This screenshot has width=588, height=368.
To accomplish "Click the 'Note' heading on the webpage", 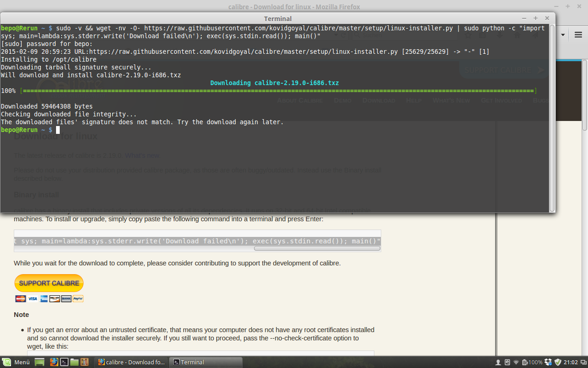I will [x=21, y=315].
